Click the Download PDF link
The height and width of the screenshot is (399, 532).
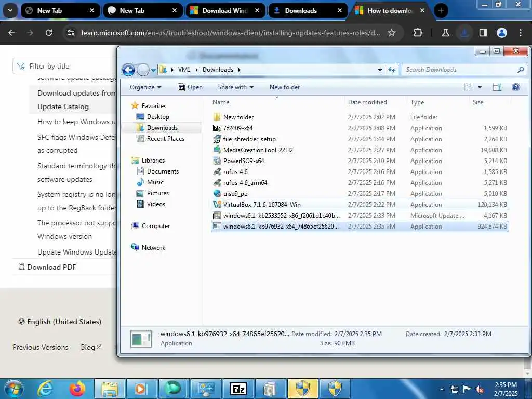tap(47, 267)
